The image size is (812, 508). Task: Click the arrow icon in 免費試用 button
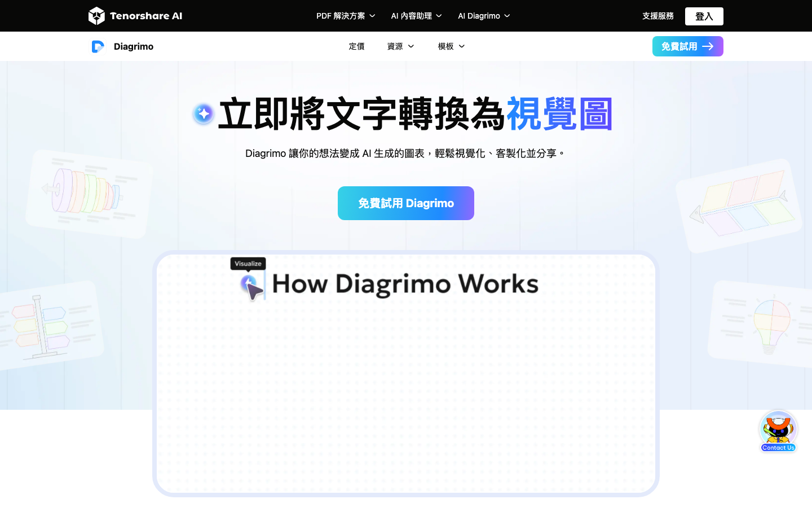pyautogui.click(x=708, y=46)
